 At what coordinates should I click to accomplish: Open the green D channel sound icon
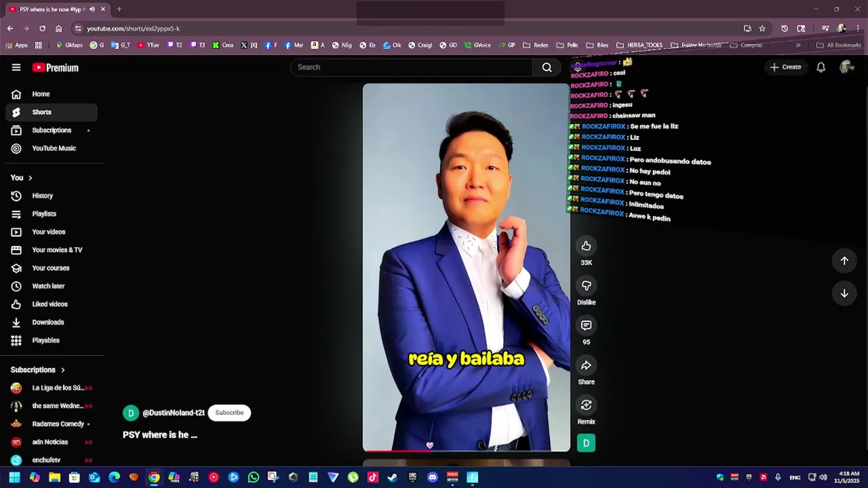tap(587, 443)
